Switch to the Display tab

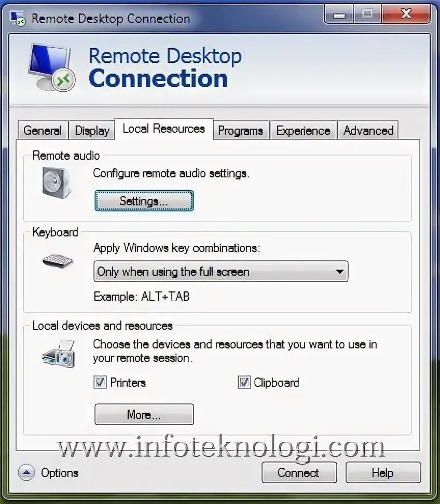pos(92,131)
